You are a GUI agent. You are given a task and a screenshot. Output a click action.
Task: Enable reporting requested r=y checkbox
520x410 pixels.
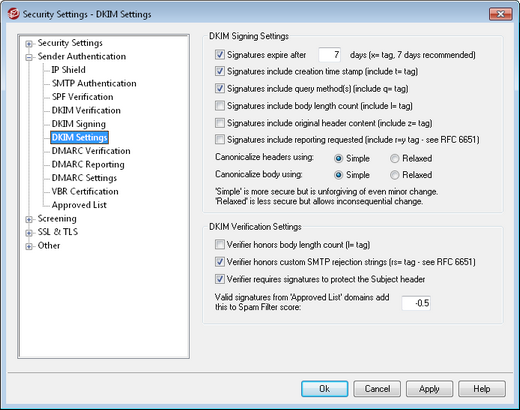pyautogui.click(x=220, y=139)
